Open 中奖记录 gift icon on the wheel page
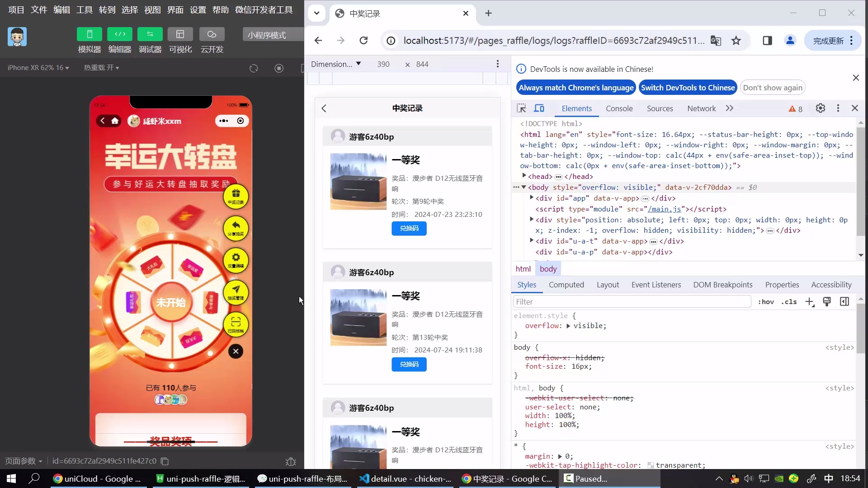This screenshot has height=488, width=868. [236, 197]
